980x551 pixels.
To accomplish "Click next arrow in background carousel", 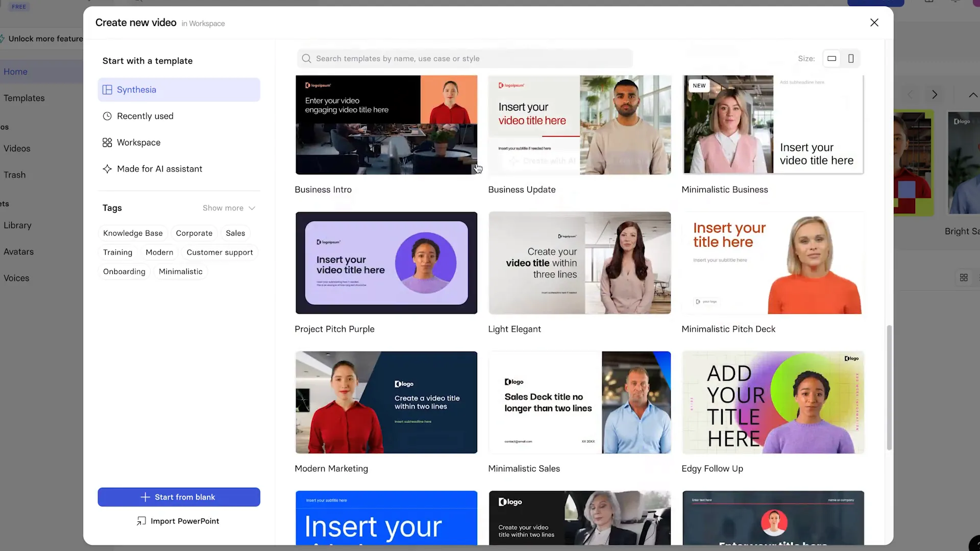I will coord(935,95).
